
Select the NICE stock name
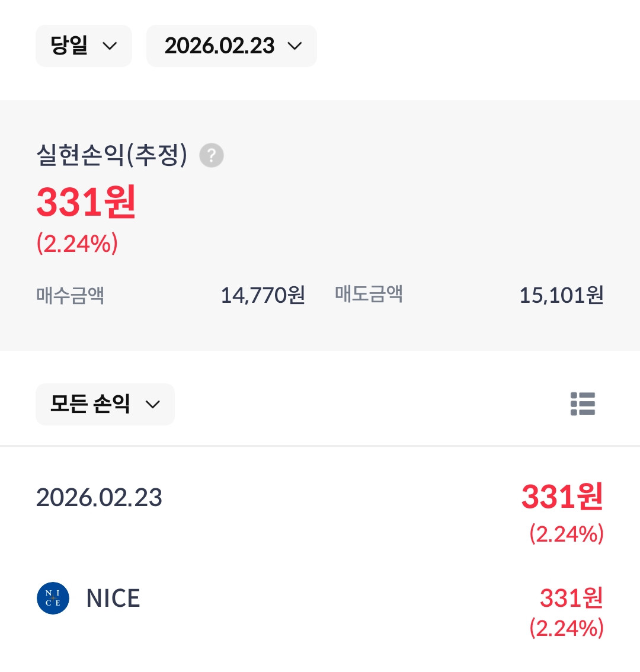(113, 599)
